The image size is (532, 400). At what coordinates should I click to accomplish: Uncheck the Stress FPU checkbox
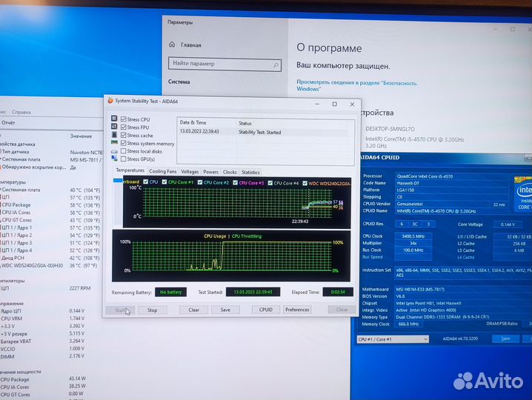pyautogui.click(x=124, y=127)
